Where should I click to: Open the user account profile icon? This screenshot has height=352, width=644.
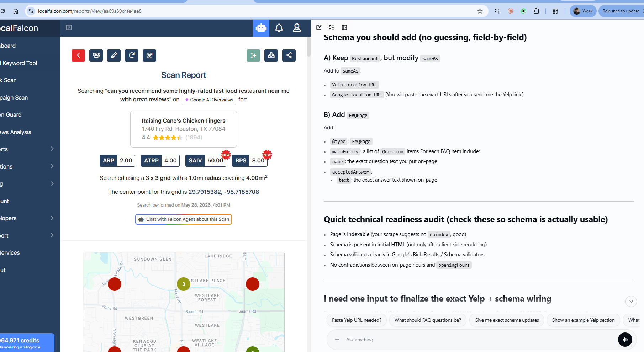coord(297,28)
